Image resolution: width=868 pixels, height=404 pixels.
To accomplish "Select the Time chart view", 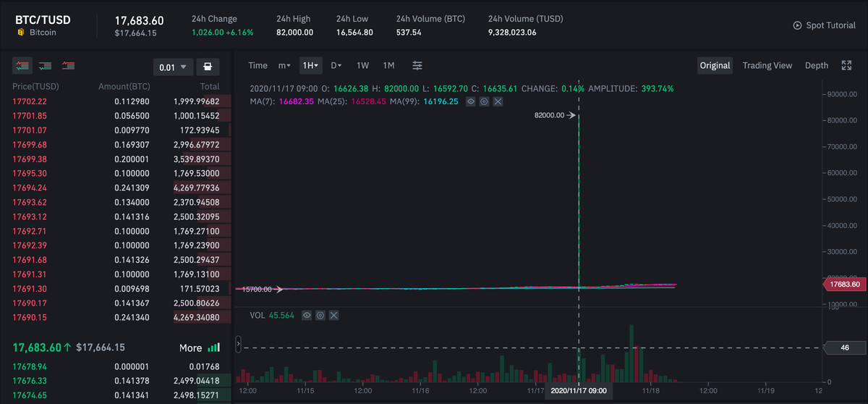I will [258, 65].
